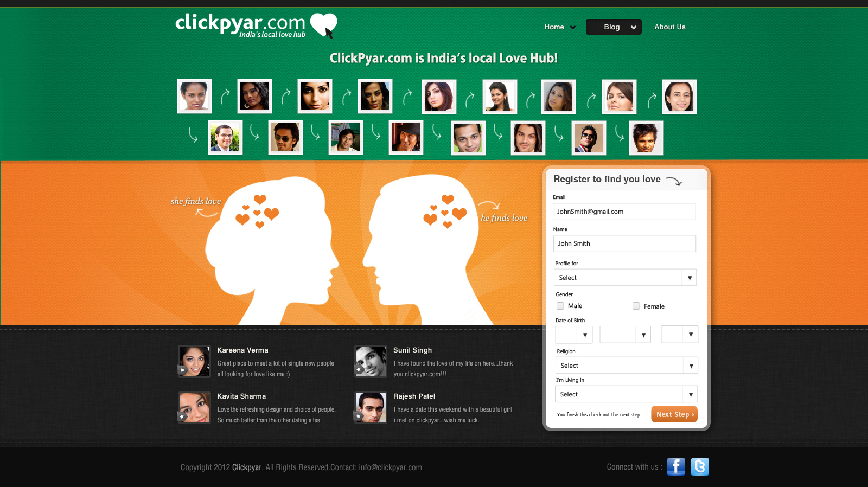Click the clickpyar.com heart logo
The image size is (868, 487).
[x=324, y=25]
